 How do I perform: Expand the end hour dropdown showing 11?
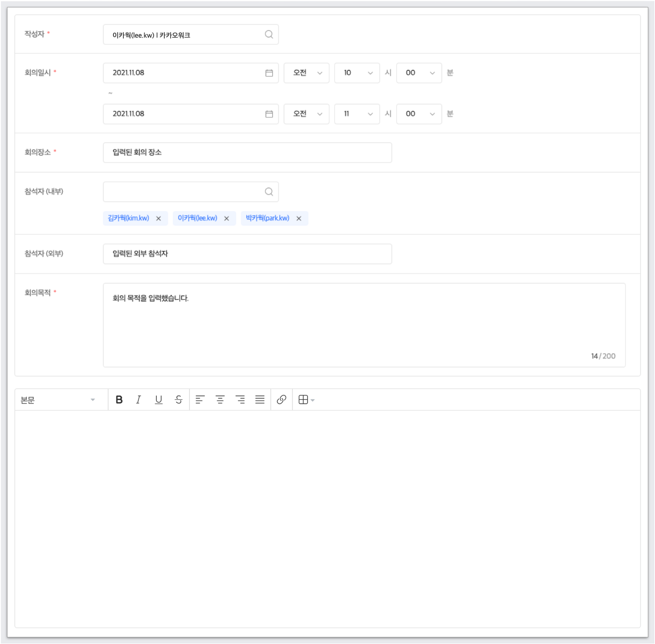click(x=357, y=114)
